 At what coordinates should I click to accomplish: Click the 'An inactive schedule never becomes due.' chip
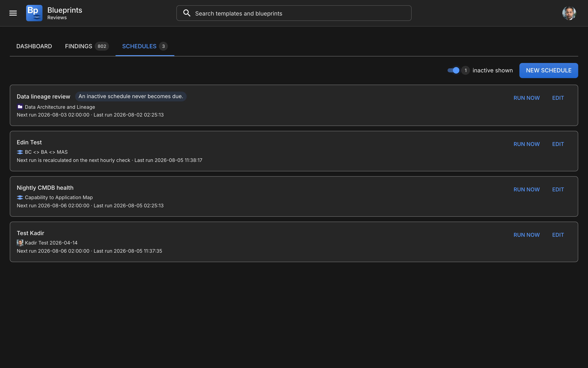[131, 96]
